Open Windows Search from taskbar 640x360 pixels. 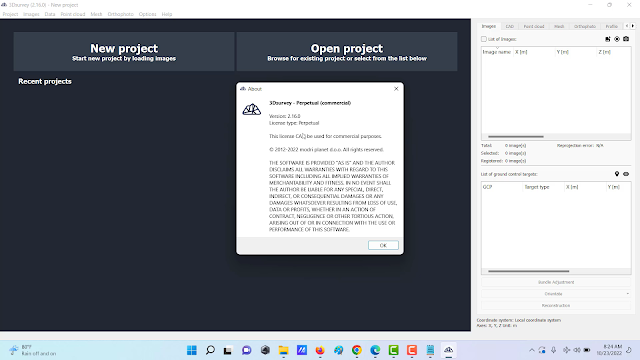pos(210,350)
